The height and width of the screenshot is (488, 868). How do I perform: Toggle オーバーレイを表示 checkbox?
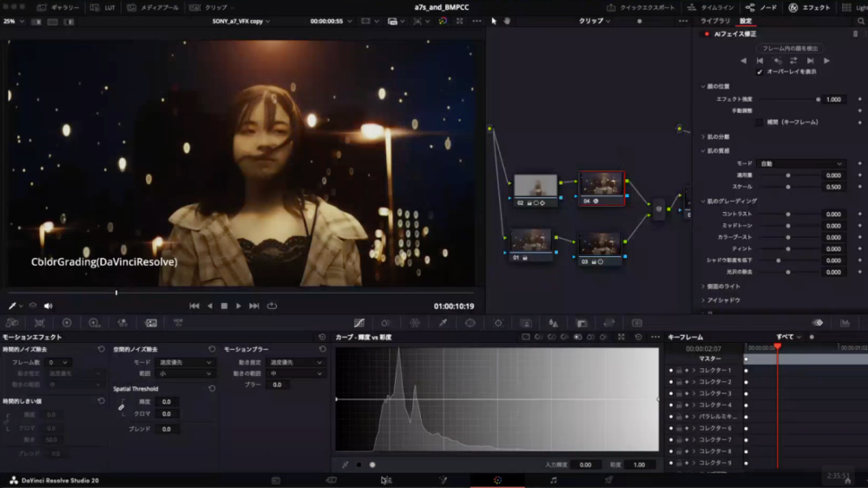pyautogui.click(x=759, y=72)
